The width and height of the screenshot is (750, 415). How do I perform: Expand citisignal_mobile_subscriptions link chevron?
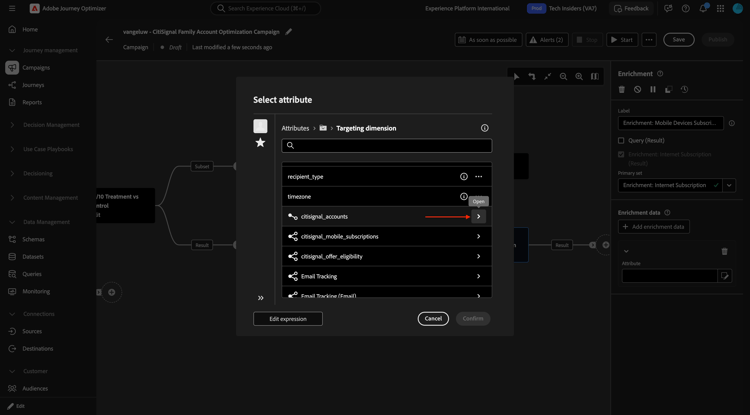point(478,237)
